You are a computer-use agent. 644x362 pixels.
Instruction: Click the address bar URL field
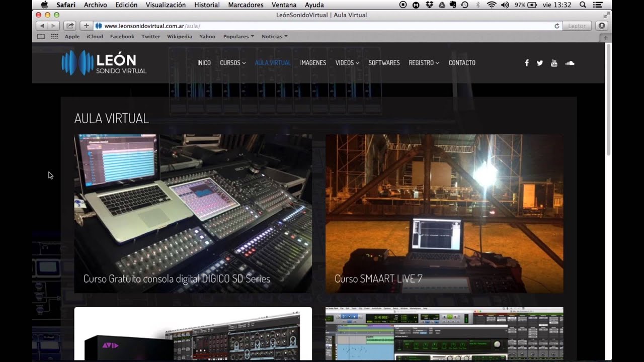pos(327,26)
